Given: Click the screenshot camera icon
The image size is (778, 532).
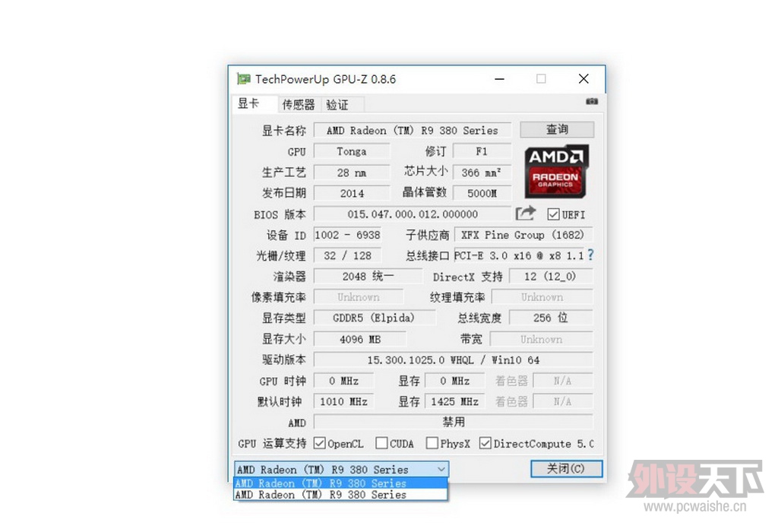Looking at the screenshot, I should point(591,101).
